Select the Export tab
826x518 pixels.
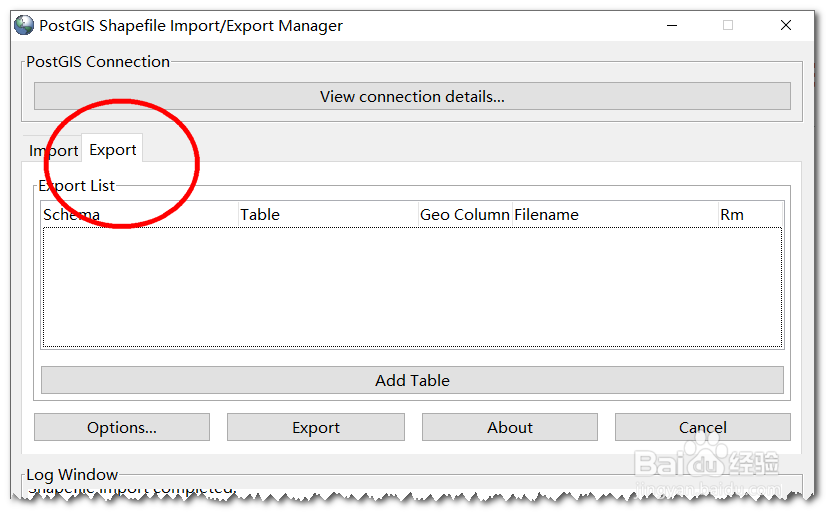point(112,149)
